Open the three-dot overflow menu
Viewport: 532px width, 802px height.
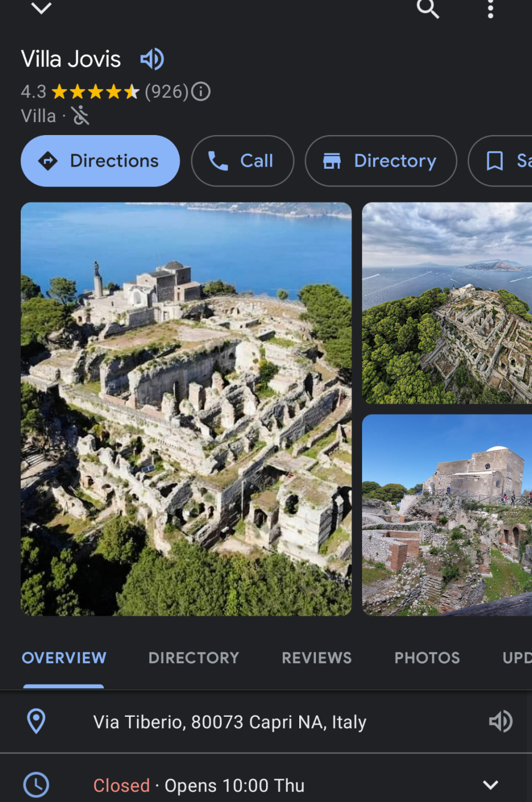(x=490, y=9)
